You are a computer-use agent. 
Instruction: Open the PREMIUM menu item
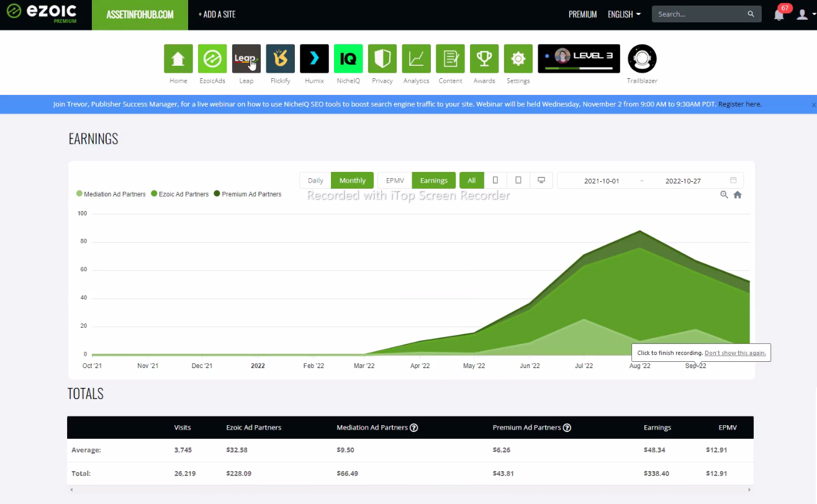click(x=583, y=14)
